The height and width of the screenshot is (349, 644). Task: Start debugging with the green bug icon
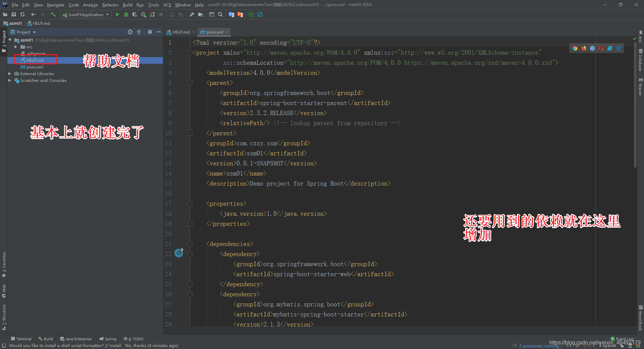[x=126, y=14]
